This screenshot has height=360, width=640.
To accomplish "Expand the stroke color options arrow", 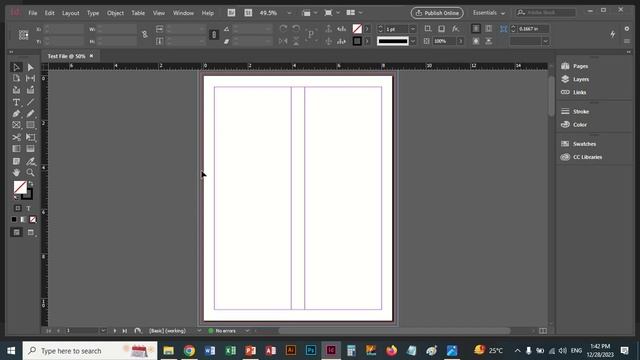I will pyautogui.click(x=367, y=41).
